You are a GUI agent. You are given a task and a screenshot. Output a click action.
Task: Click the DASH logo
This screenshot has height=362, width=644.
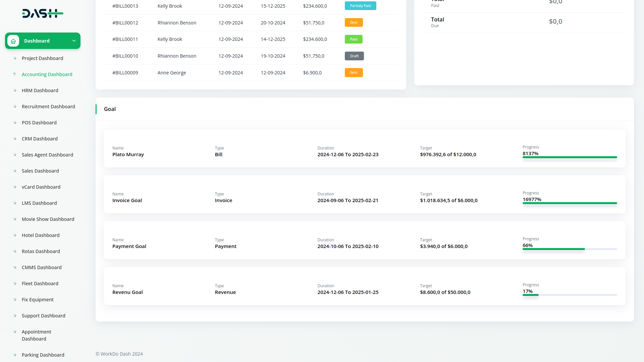[x=43, y=13]
